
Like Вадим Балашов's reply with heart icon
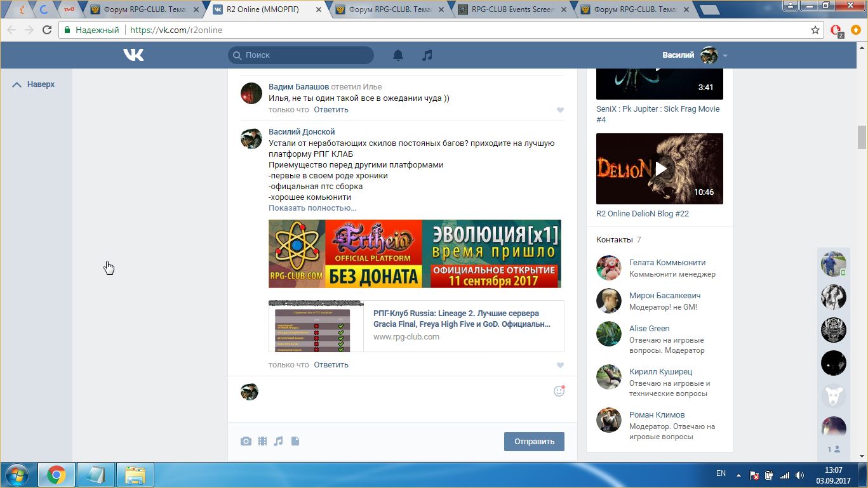pos(560,110)
